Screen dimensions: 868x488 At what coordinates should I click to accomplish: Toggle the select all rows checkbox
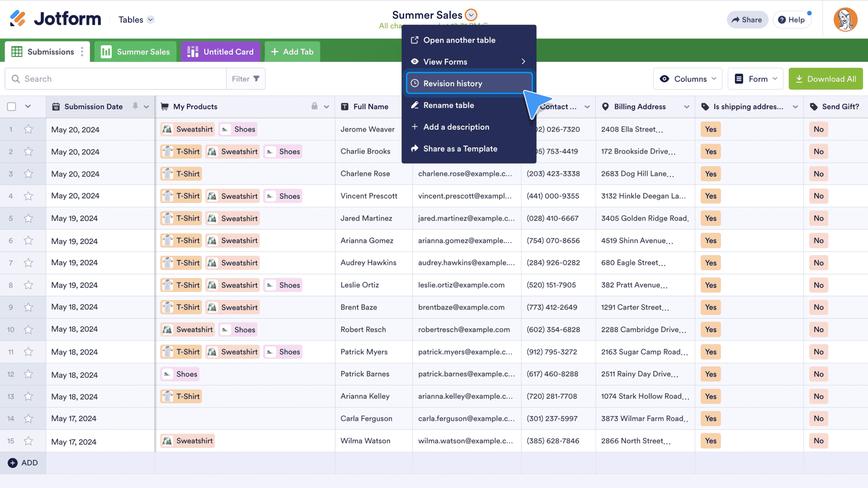click(x=12, y=107)
